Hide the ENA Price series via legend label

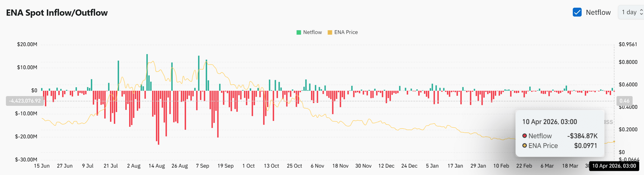pyautogui.click(x=346, y=32)
